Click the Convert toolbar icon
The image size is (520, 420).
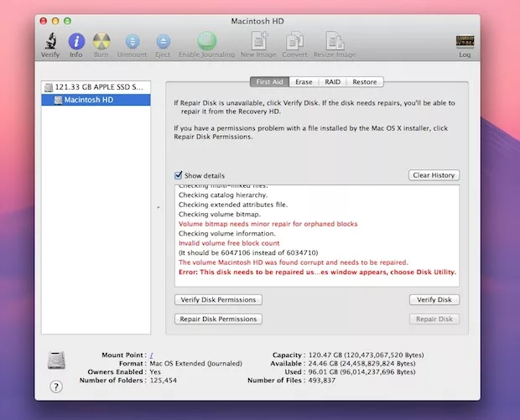[x=294, y=41]
